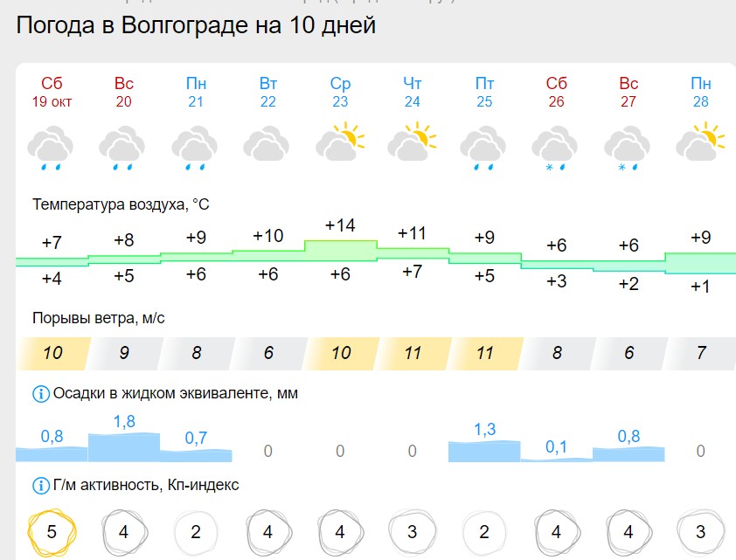Screen dimensions: 736x560
Task: Click the wind gust value 11 for Thursday
Action: [413, 354]
